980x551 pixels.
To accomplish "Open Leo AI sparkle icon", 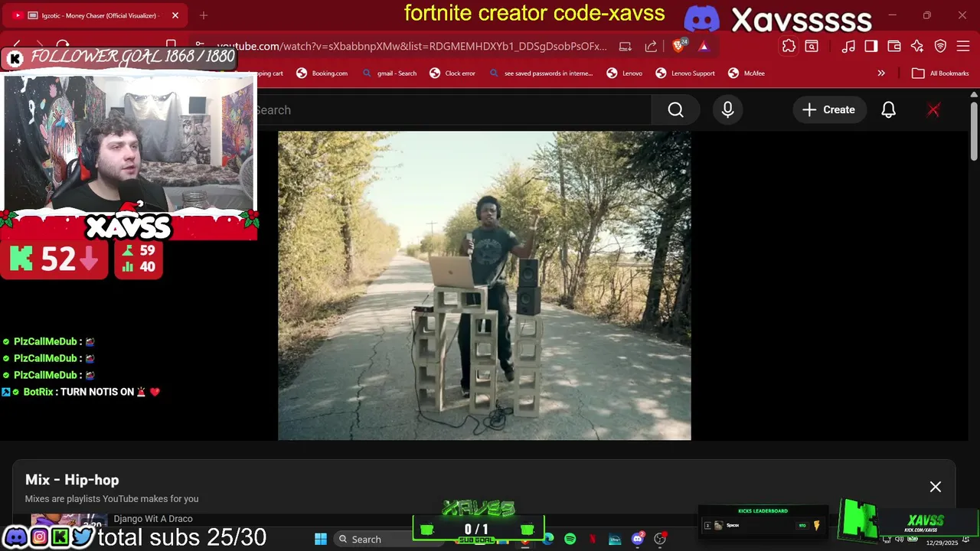I will coord(917,46).
